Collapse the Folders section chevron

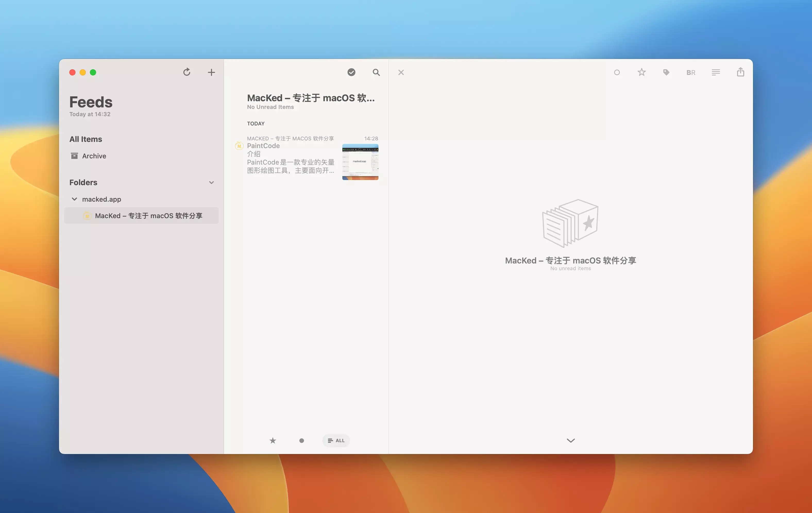(x=212, y=182)
